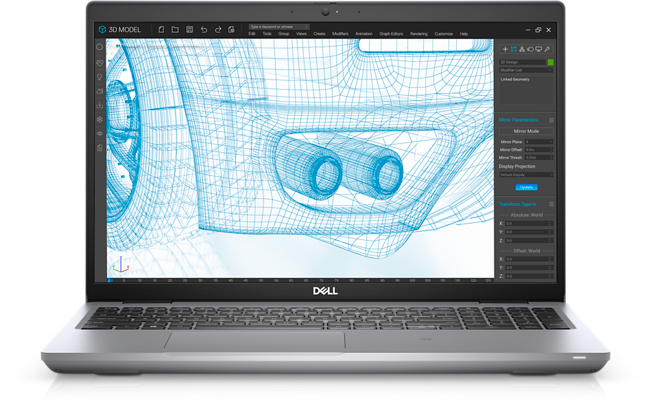Undo the last action
Viewport: 650px width, 402px height.
click(204, 29)
